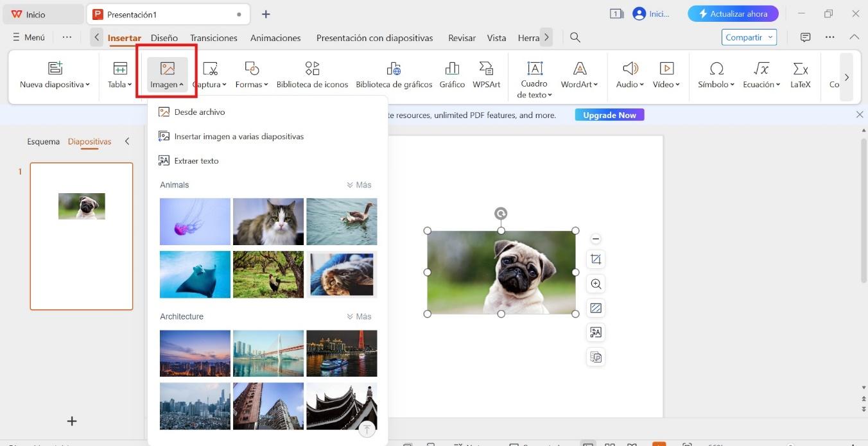
Task: Click the Upgrade Now banner button
Action: point(608,115)
